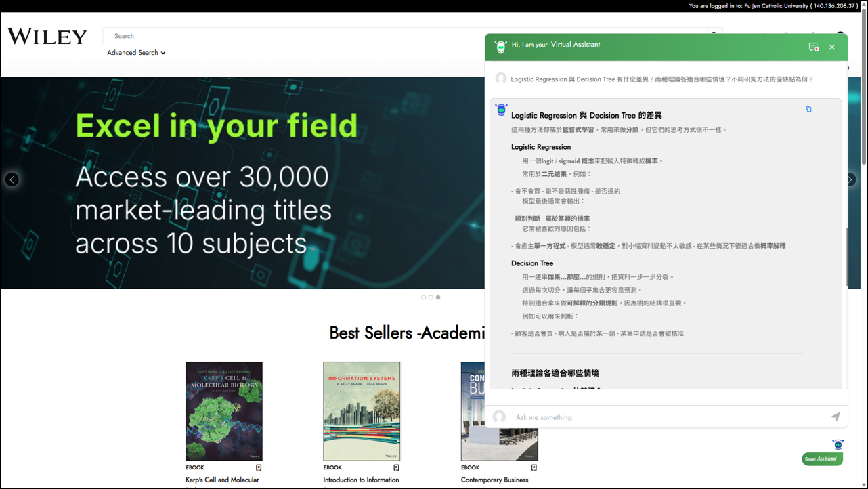Click the user avatar beside the chat input
Screen dimensions: 868x489
coord(500,417)
